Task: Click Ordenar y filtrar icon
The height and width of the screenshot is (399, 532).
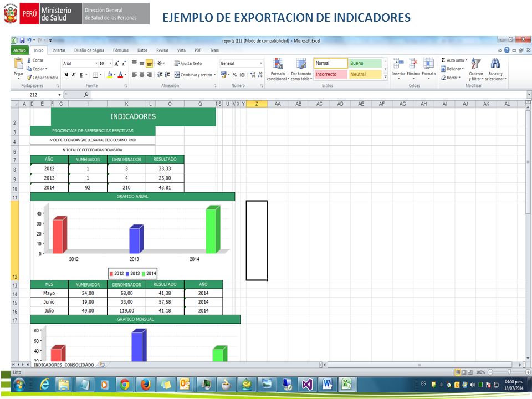Action: click(475, 63)
